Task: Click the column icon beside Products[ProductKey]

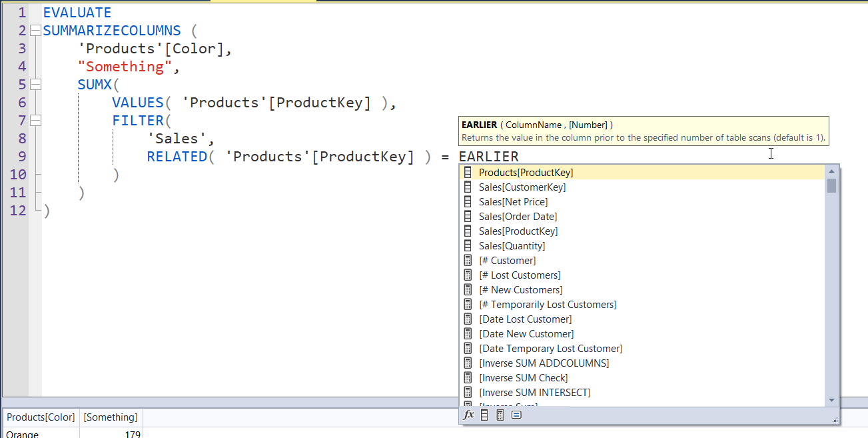Action: point(467,172)
